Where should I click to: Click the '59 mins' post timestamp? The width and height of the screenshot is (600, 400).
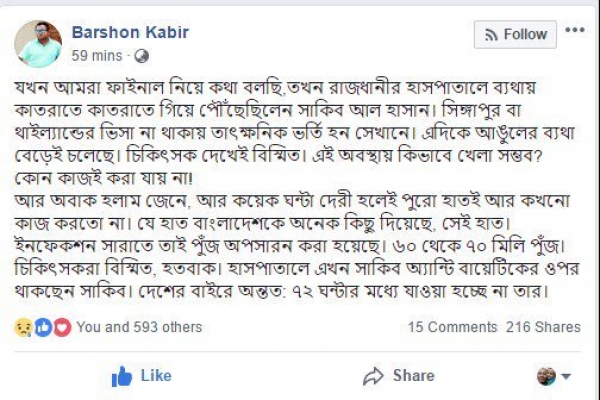pos(96,55)
